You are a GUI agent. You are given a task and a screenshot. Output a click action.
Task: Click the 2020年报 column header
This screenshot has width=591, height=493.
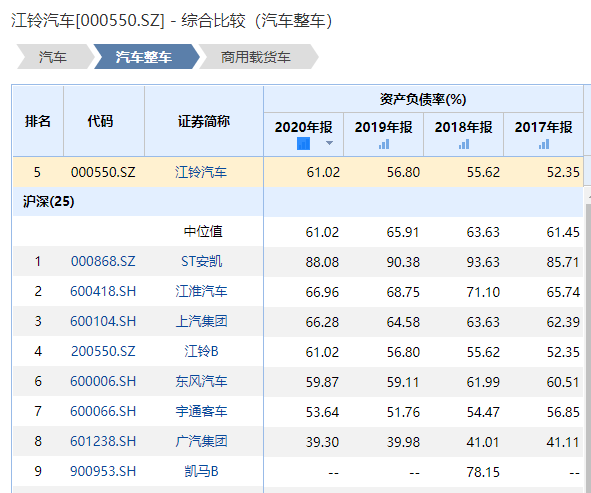(x=303, y=127)
